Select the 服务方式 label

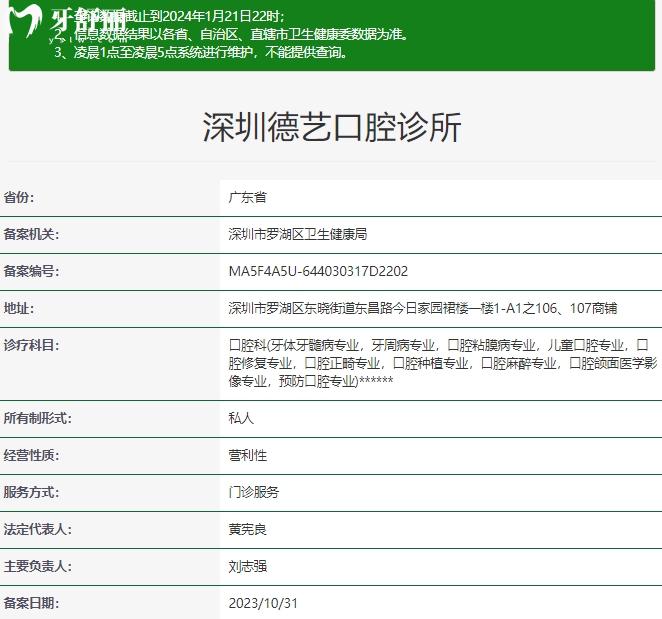(31, 492)
